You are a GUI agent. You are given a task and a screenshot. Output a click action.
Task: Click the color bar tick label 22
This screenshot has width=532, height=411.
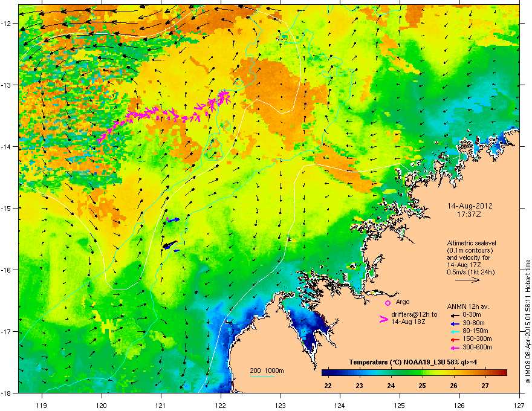pyautogui.click(x=328, y=386)
